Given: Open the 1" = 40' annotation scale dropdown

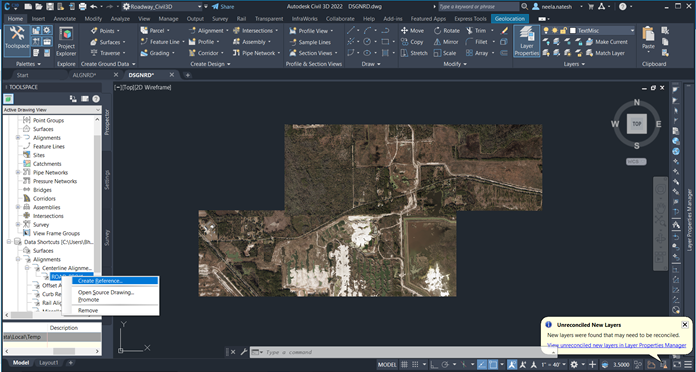Looking at the screenshot, I should click(554, 364).
